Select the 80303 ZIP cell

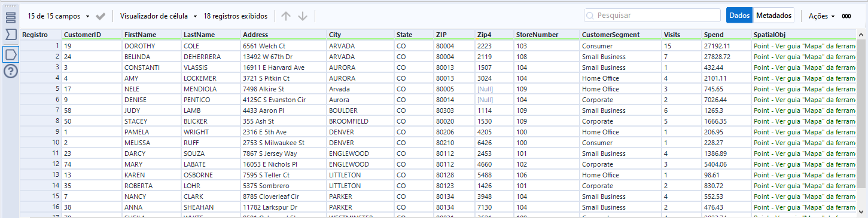pyautogui.click(x=455, y=110)
